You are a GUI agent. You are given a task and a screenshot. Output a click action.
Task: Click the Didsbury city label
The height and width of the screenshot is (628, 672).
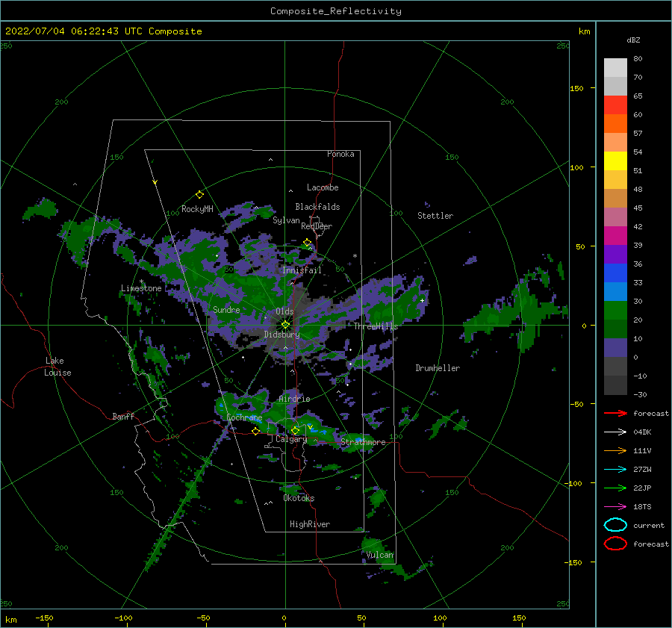pyautogui.click(x=281, y=335)
